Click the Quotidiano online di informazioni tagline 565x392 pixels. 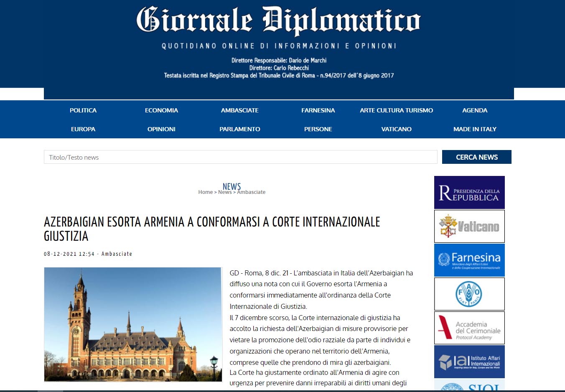tap(279, 46)
